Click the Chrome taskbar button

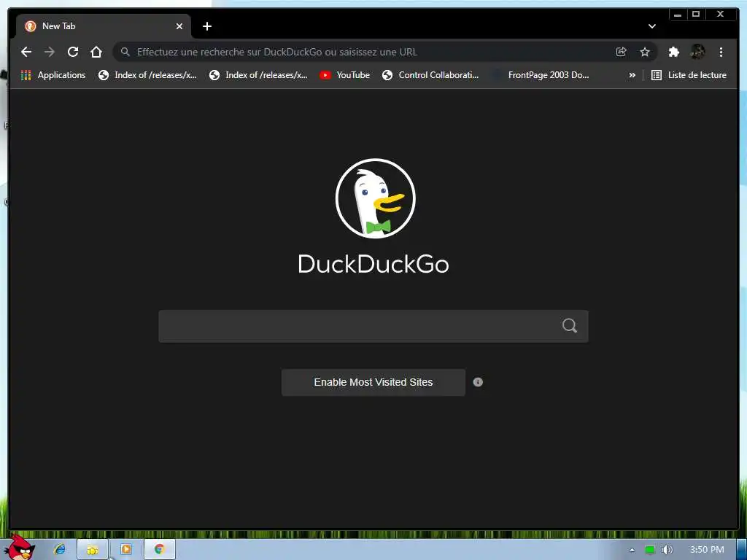coord(160,550)
